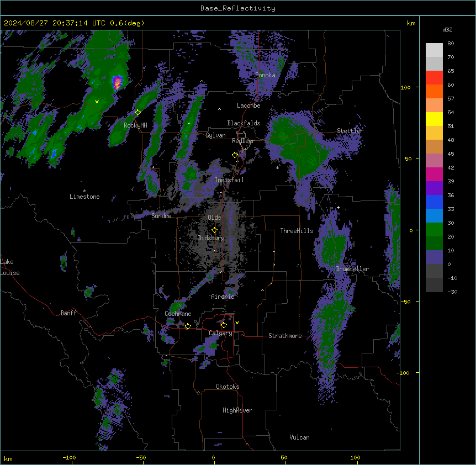476x465 pixels.
Task: Click the km unit label in the bottom left
Action: 8,458
